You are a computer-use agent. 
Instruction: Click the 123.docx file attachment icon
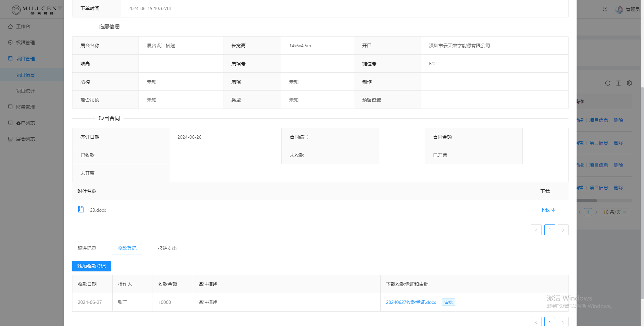tap(80, 209)
